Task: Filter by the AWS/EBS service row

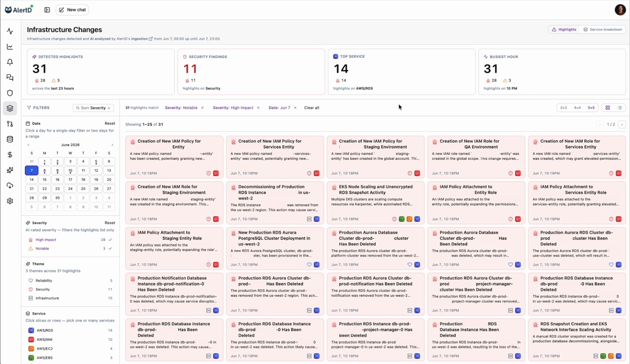Action: pyautogui.click(x=71, y=358)
